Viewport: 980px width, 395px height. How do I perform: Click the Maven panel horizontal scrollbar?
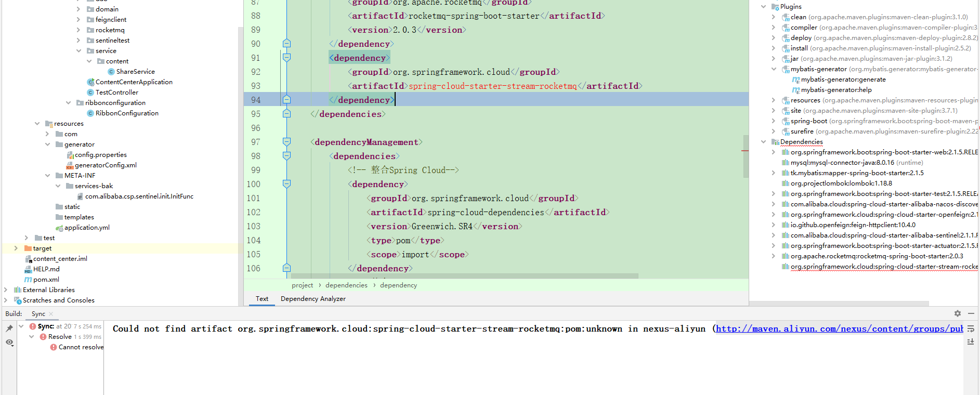pos(839,303)
